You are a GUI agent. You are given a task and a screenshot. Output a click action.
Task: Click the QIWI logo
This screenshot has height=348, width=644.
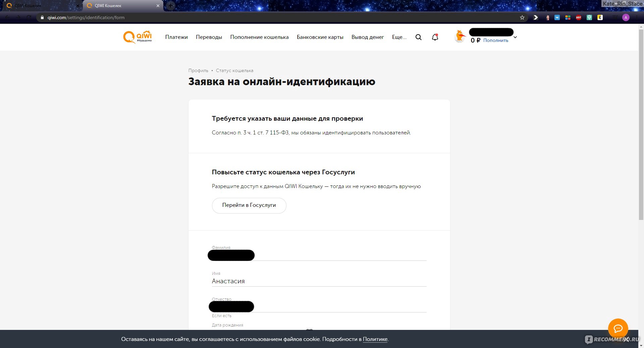coord(138,37)
